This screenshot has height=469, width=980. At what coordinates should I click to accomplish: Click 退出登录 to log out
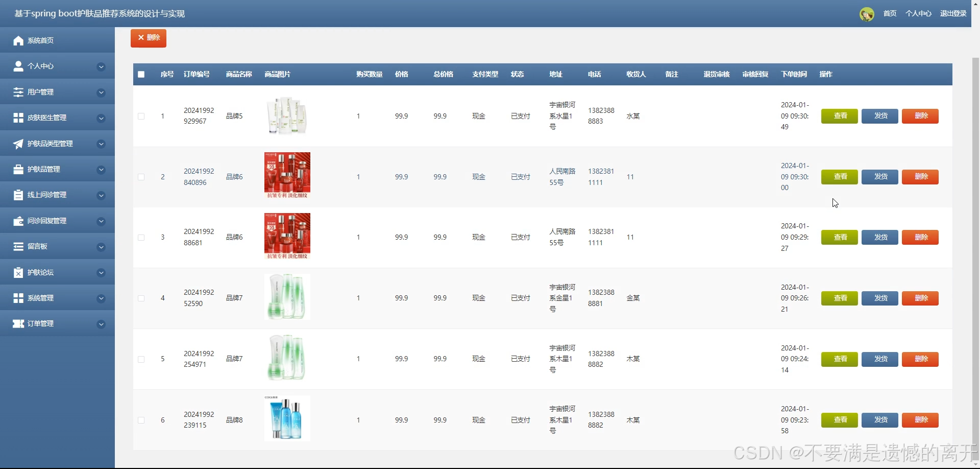(x=953, y=13)
